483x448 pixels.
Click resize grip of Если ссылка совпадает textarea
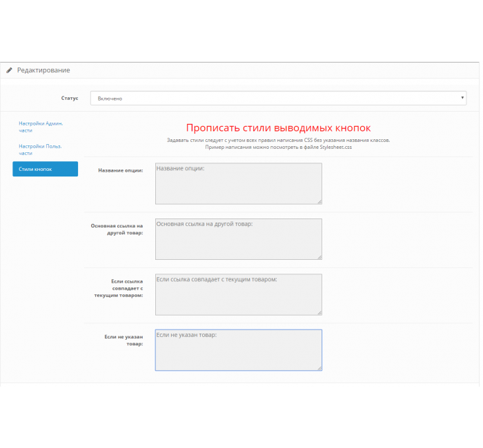click(x=319, y=313)
